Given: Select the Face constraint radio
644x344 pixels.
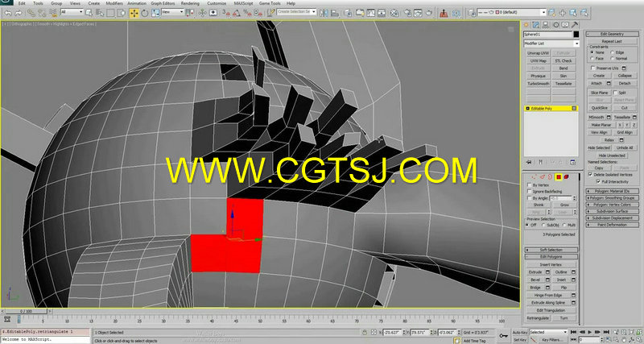Looking at the screenshot, I should (592, 59).
